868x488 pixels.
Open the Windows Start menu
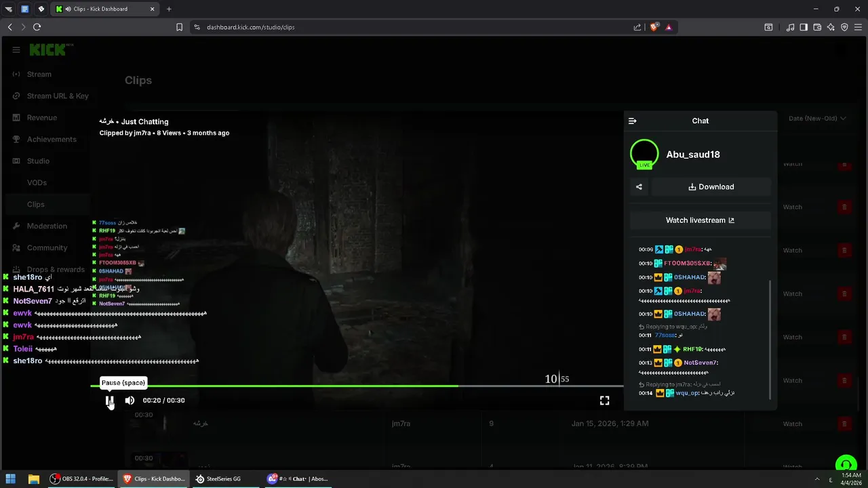click(x=12, y=479)
